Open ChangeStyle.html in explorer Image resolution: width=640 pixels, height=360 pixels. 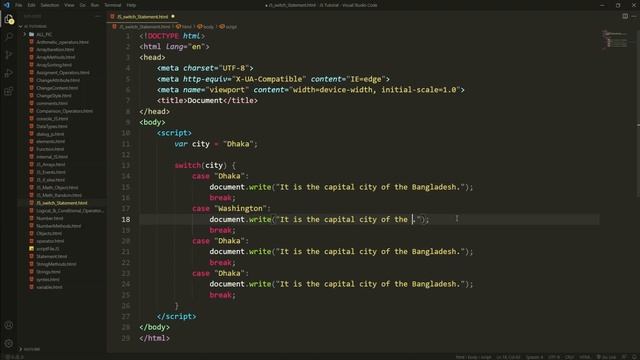(x=54, y=96)
